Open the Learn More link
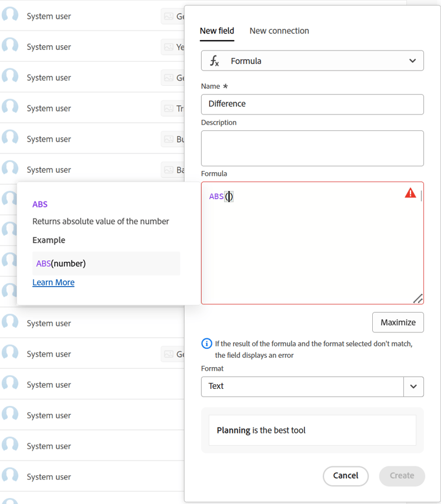This screenshot has height=504, width=441. point(54,283)
